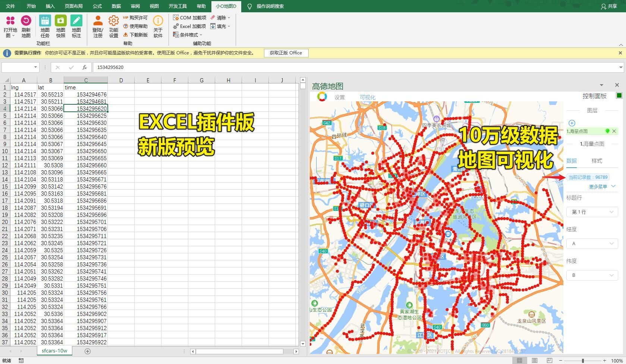Open Excel 加载项 add-ins
The image size is (626, 364).
[x=189, y=26]
